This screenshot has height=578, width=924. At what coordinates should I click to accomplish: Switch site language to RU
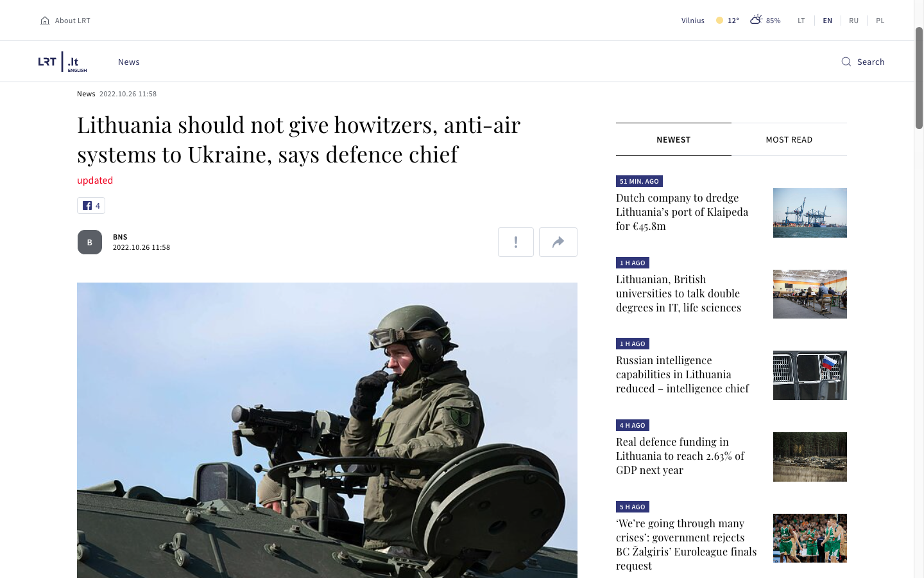click(853, 21)
